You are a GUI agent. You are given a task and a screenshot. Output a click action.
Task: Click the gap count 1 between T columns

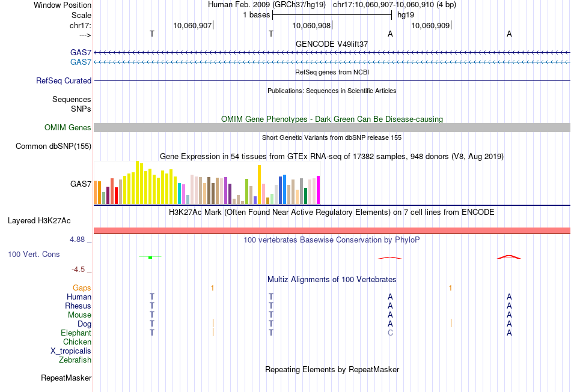pyautogui.click(x=212, y=288)
